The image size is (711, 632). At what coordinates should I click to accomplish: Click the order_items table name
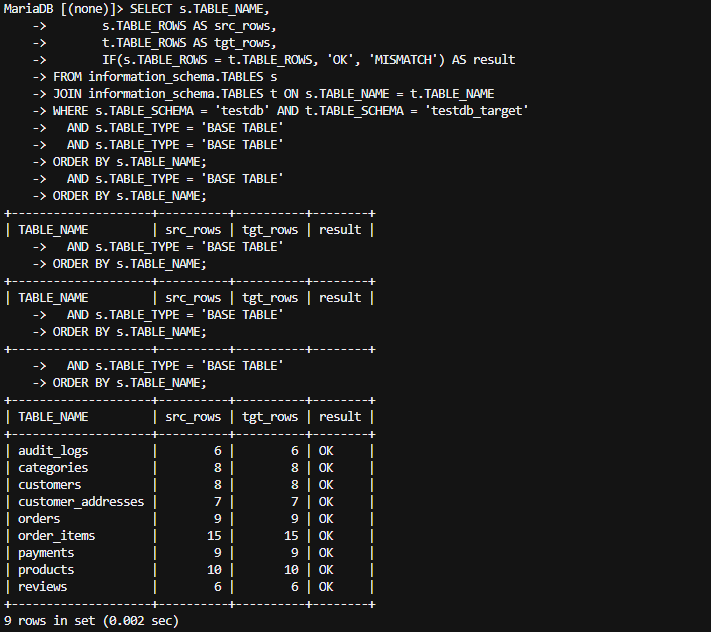[57, 535]
